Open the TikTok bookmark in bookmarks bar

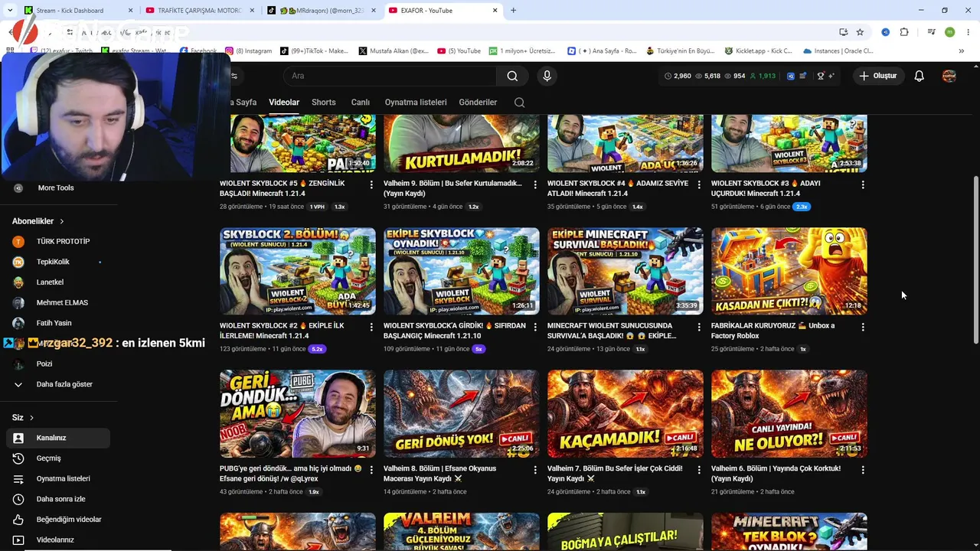(315, 51)
